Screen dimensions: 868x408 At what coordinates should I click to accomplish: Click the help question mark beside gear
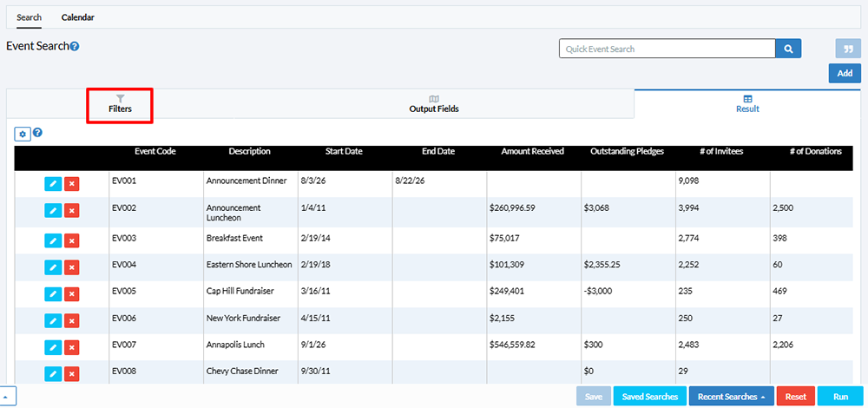pyautogui.click(x=37, y=133)
